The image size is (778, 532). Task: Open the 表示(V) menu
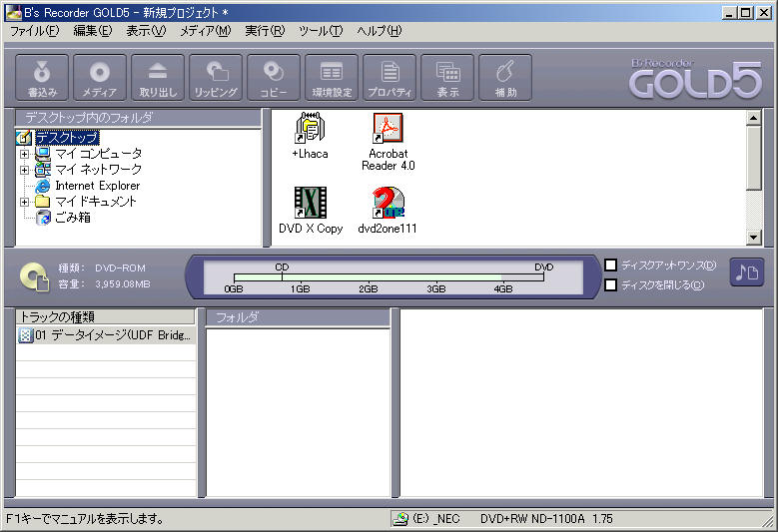146,31
